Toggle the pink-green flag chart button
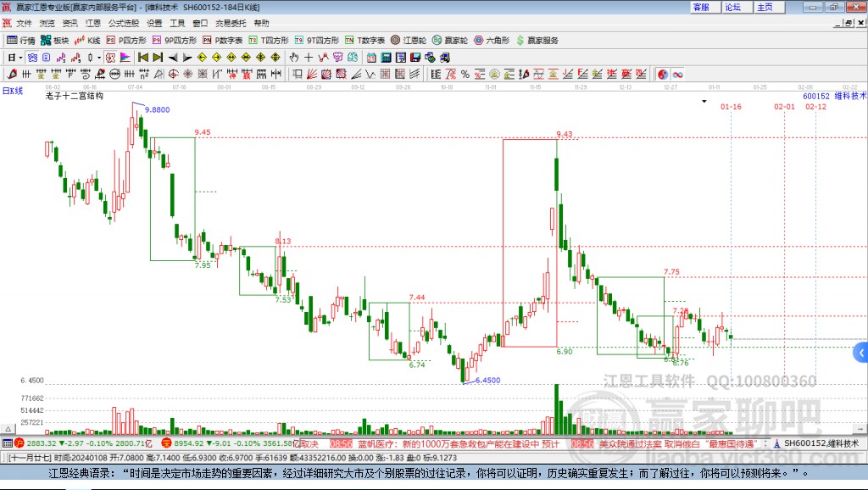 [x=125, y=57]
